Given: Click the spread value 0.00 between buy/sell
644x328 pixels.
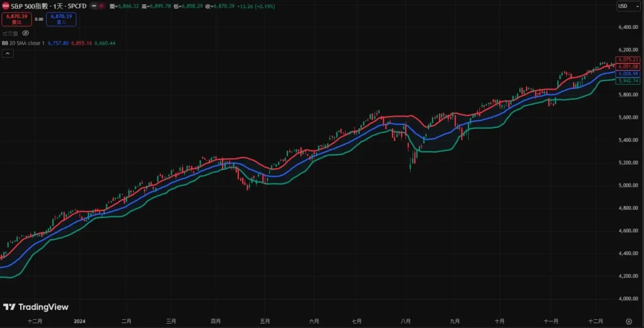Looking at the screenshot, I should [x=38, y=19].
